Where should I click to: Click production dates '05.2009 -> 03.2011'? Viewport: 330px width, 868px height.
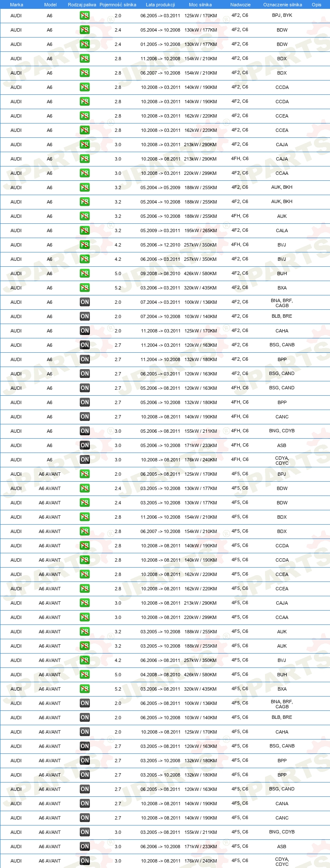coord(160,230)
